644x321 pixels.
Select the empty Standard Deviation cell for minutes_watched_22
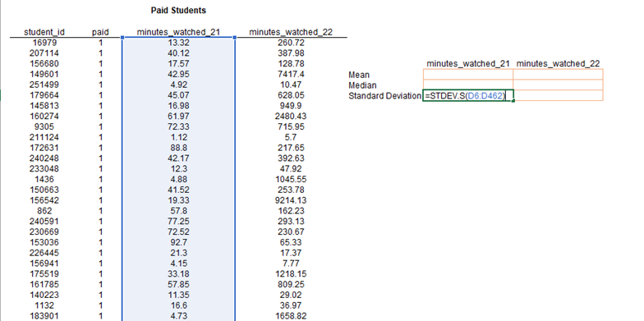click(559, 95)
